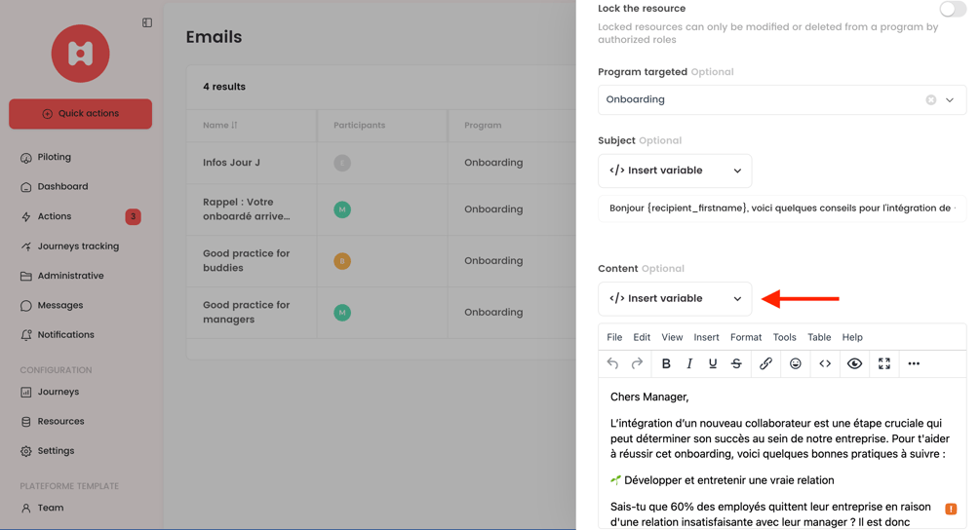Open Team page

pyautogui.click(x=50, y=509)
